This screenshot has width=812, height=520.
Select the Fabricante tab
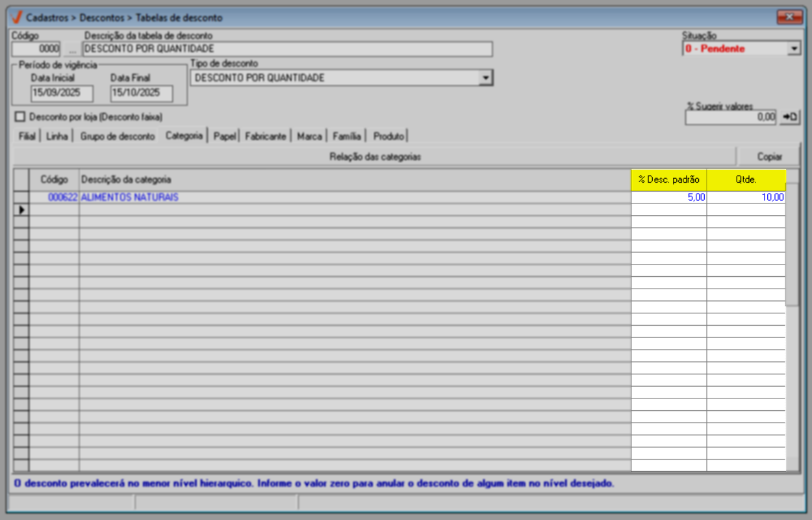(x=265, y=136)
